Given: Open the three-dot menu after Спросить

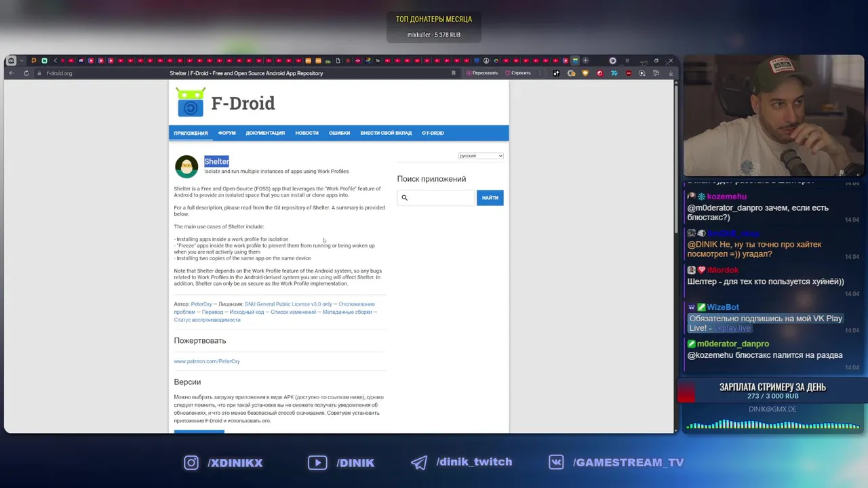Looking at the screenshot, I should [x=540, y=73].
